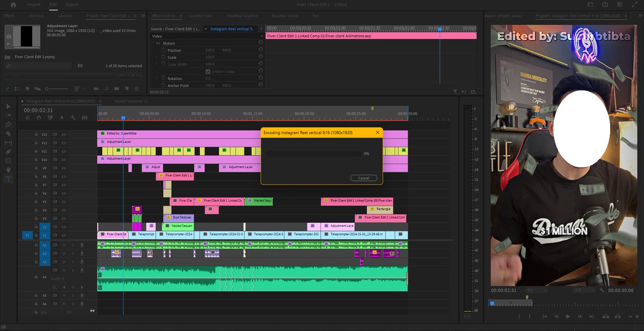Click the Project panel search field
This screenshot has height=331, width=644.
pyautogui.click(x=38, y=66)
